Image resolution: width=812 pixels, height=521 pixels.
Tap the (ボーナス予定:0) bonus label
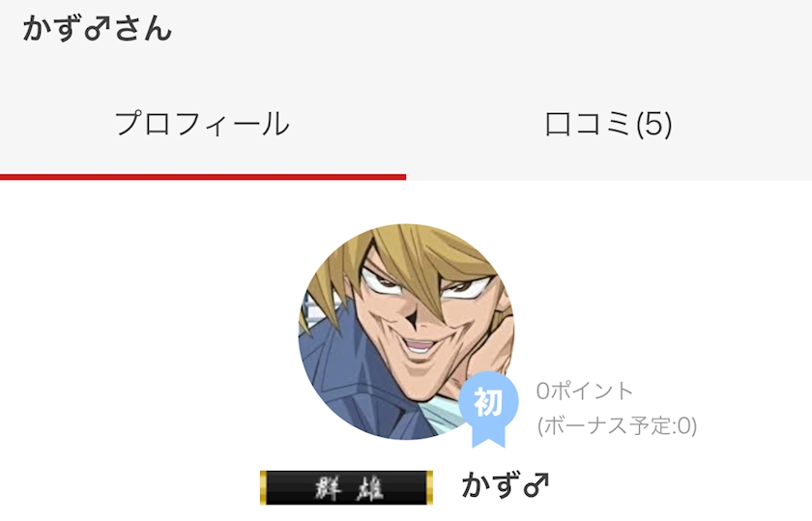(618, 425)
